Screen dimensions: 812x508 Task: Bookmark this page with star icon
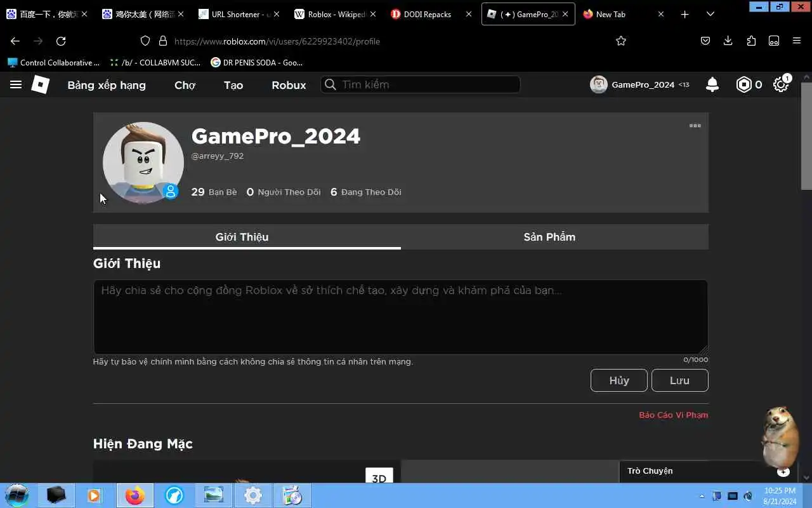tap(621, 41)
